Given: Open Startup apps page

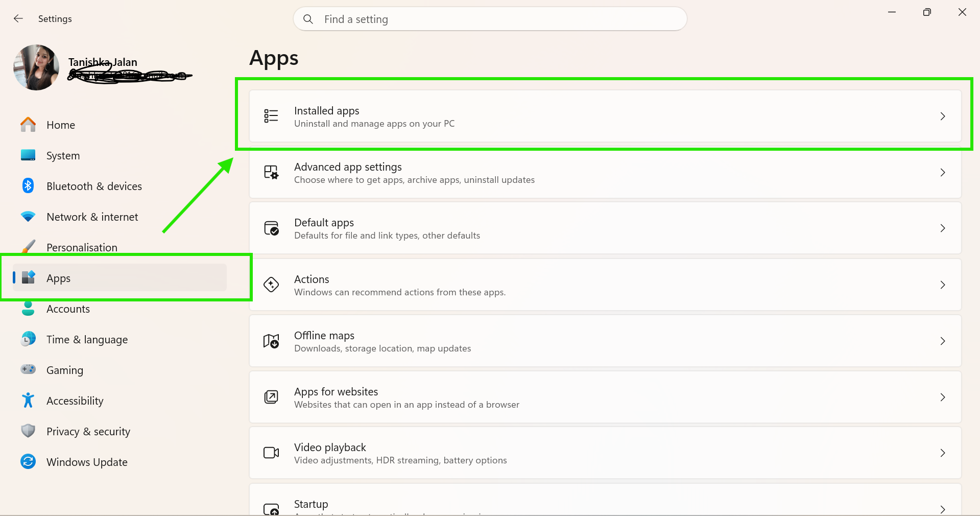Looking at the screenshot, I should coord(605,500).
